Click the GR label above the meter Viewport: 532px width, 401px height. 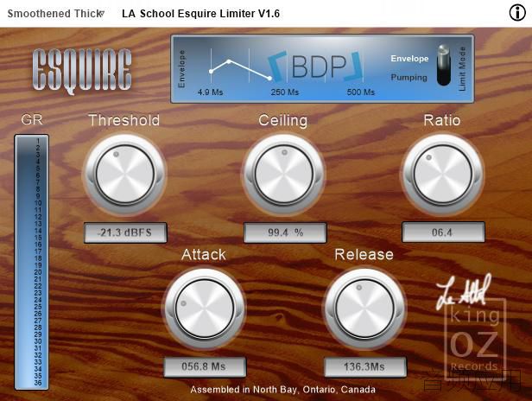click(x=32, y=120)
